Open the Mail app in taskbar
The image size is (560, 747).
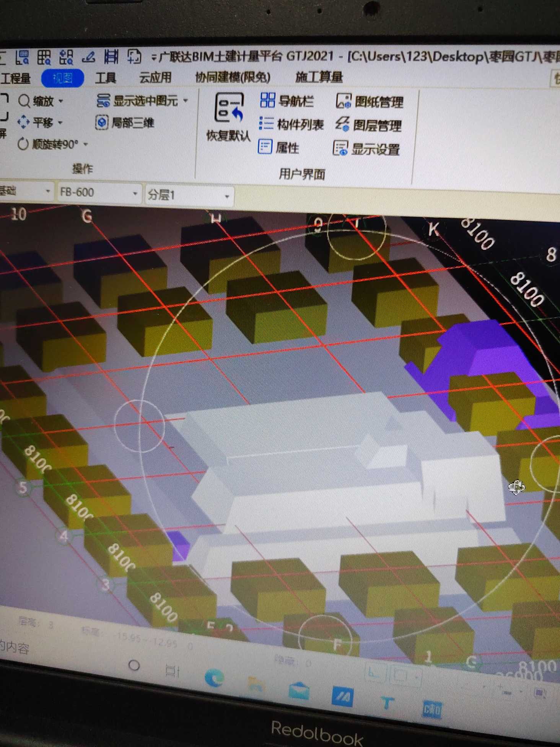tap(299, 691)
